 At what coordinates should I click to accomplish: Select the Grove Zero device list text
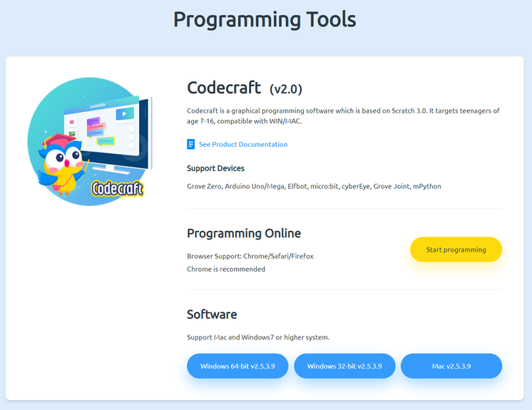(314, 186)
